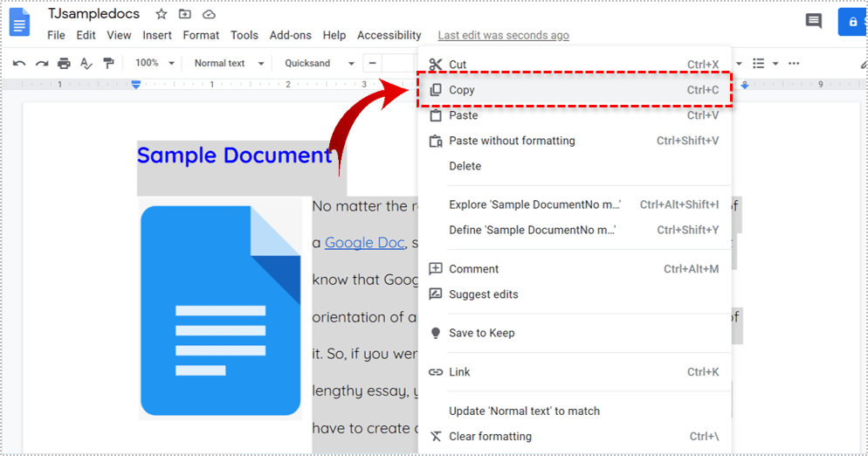This screenshot has width=868, height=456.
Task: Open the Quicksand font dropdown
Action: pos(319,63)
